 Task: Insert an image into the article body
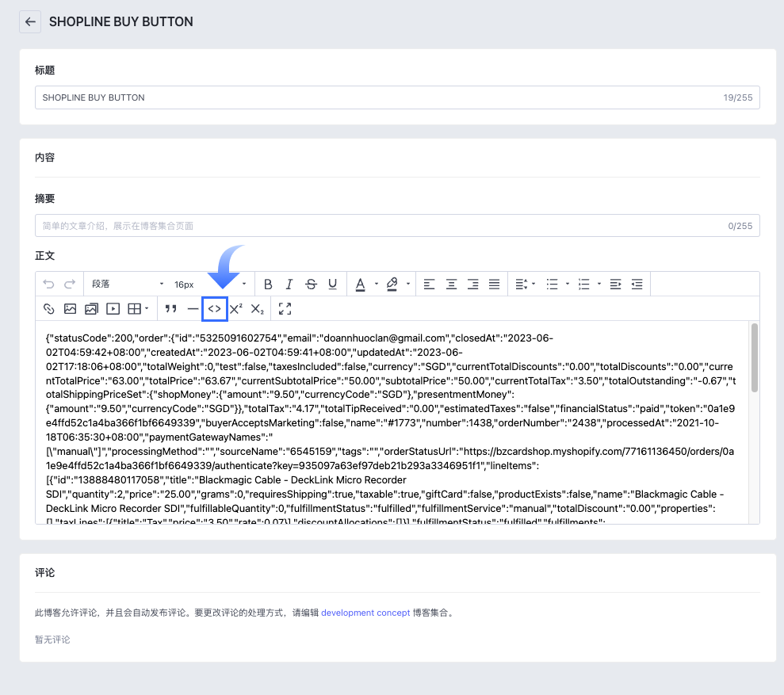70,309
